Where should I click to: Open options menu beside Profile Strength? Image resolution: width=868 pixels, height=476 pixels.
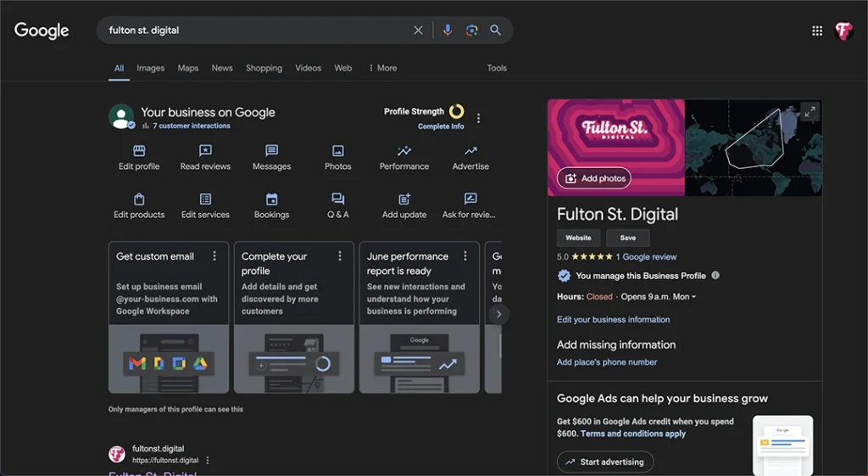(x=478, y=118)
